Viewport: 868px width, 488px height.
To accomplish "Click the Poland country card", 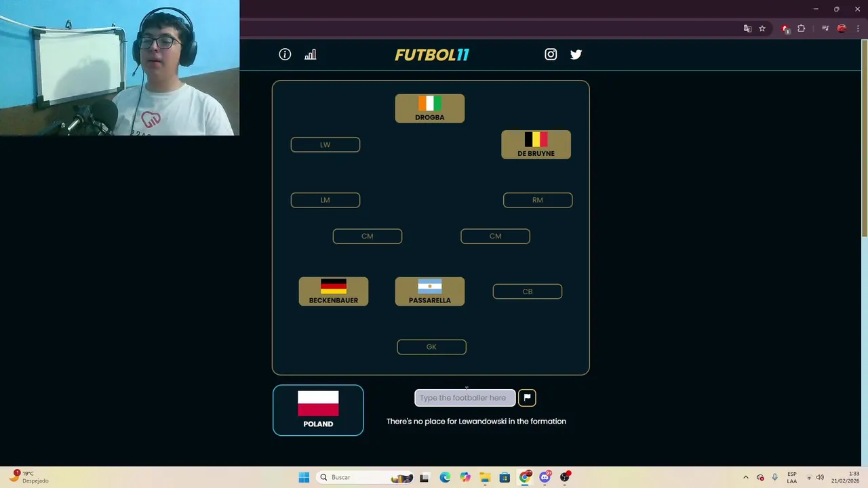I will [x=318, y=410].
